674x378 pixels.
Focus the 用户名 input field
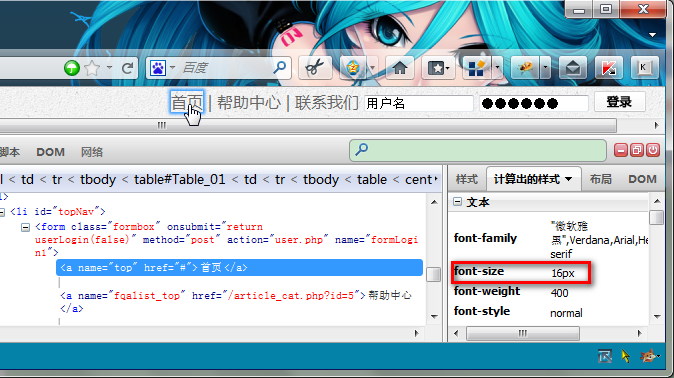(419, 103)
